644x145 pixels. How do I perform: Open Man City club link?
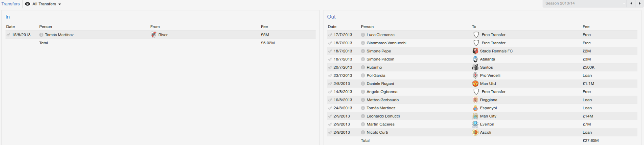coord(488,116)
